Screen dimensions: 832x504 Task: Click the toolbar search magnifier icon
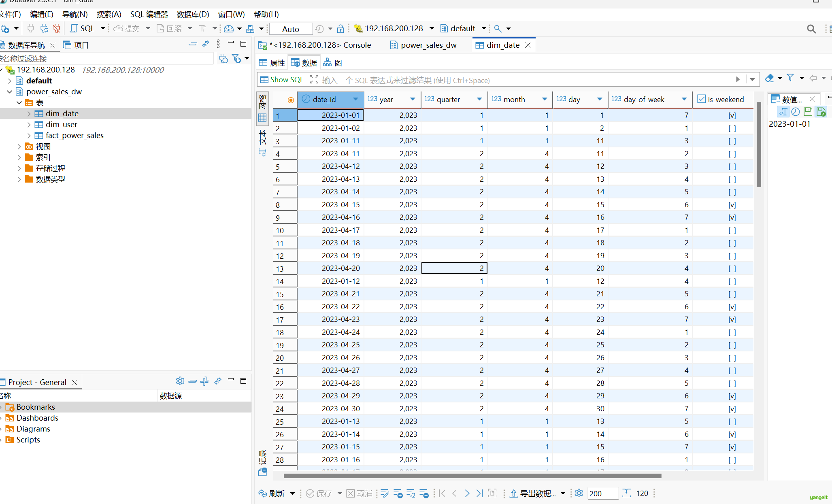(498, 28)
